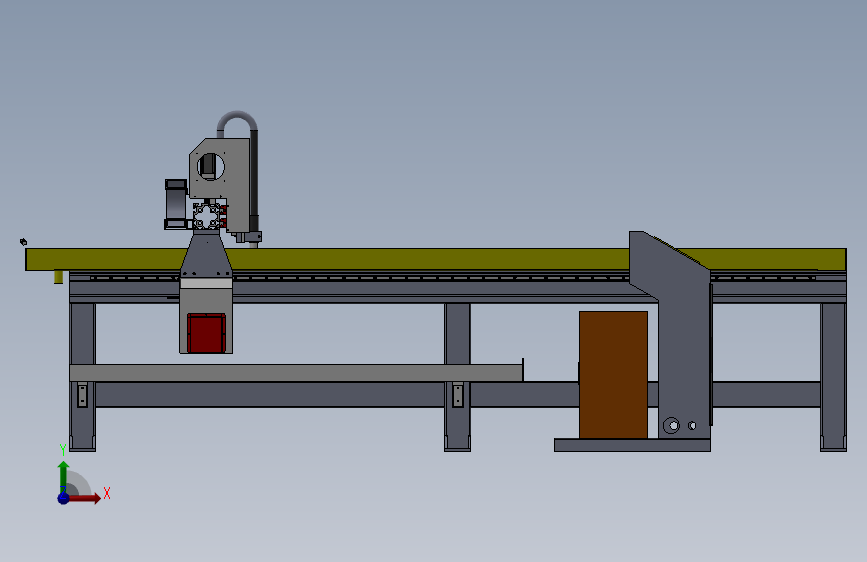Screen dimensions: 867x562
Task: Click the grey XY plane arc of triad
Action: click(79, 485)
